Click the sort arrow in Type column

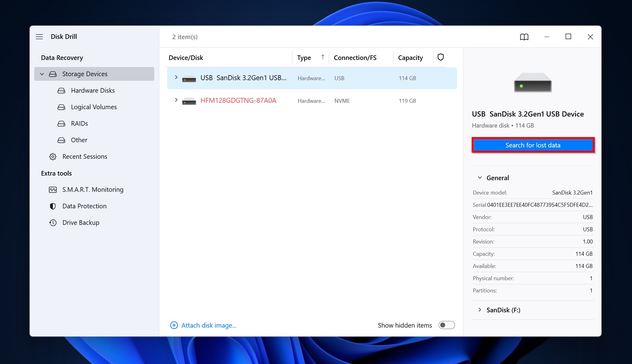[x=323, y=57]
